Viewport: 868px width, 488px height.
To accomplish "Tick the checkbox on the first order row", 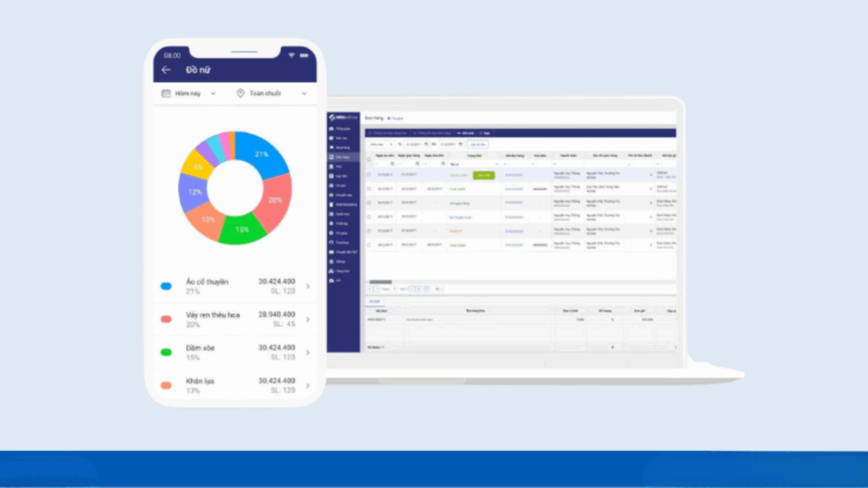I will (x=369, y=175).
